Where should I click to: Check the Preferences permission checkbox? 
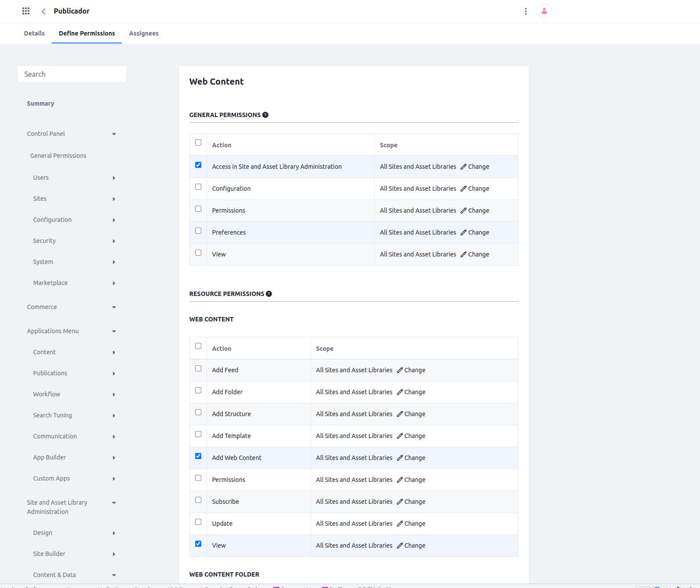198,231
